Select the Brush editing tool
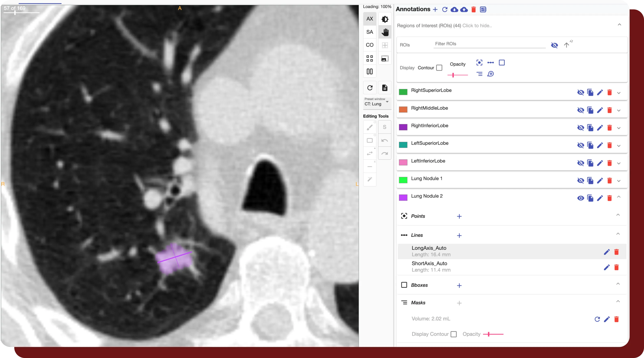644x358 pixels. point(370,127)
